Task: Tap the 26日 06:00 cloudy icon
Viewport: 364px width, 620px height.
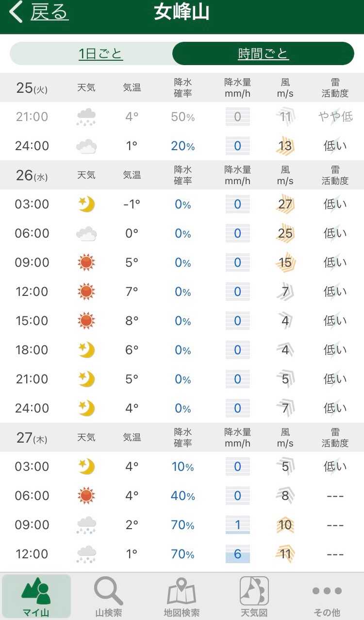Action: pyautogui.click(x=86, y=233)
